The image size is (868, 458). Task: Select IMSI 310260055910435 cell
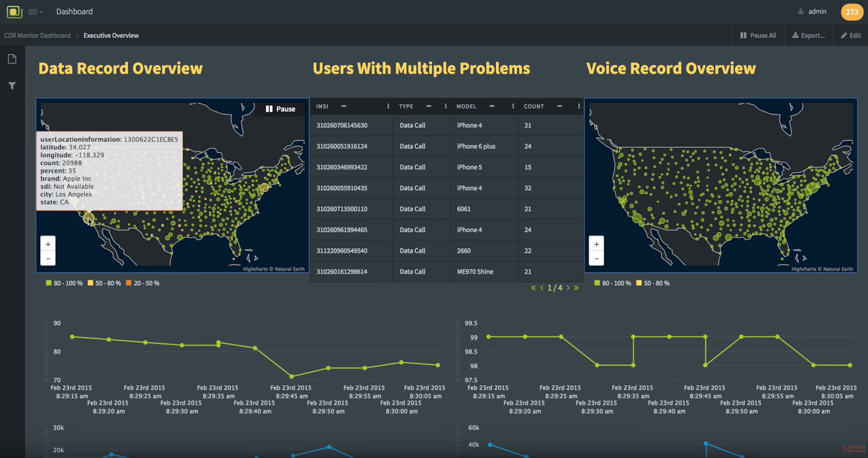[352, 188]
